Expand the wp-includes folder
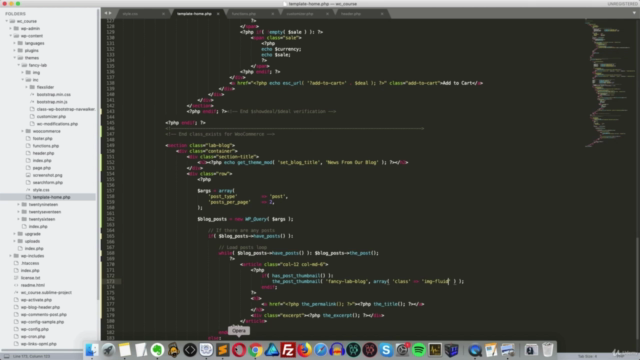 11,256
